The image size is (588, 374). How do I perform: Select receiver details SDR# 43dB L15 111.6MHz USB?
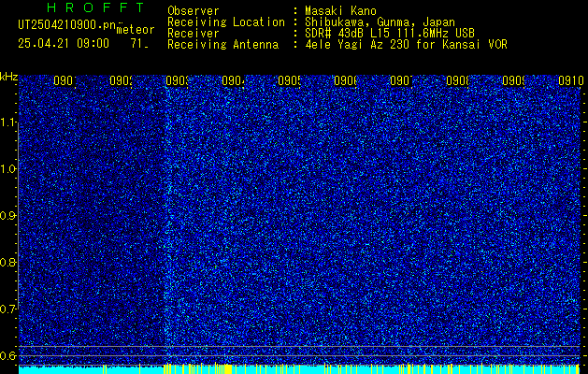390,34
